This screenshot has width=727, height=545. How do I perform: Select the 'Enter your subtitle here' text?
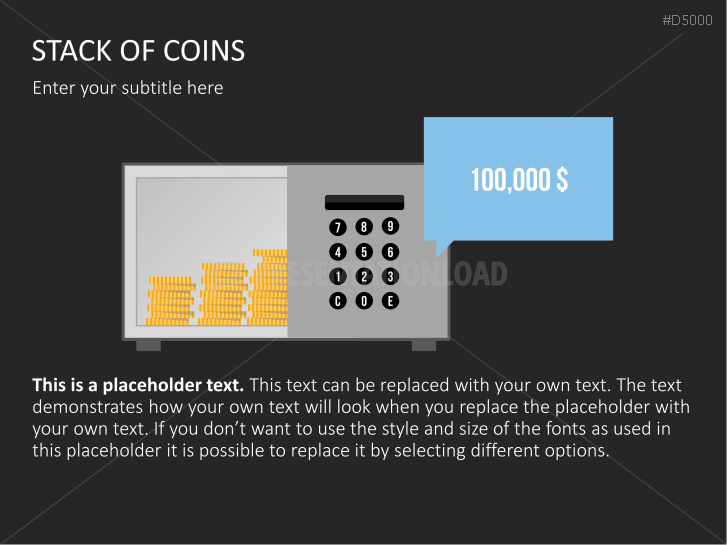[128, 88]
